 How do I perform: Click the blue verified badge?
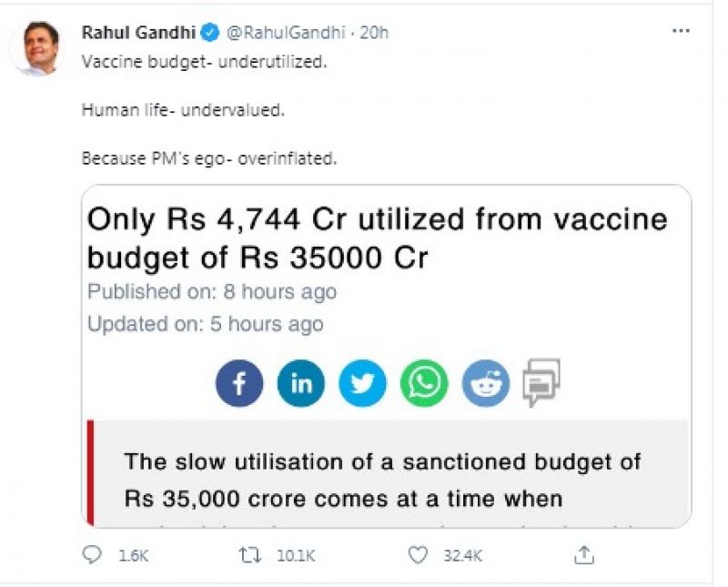[x=210, y=33]
